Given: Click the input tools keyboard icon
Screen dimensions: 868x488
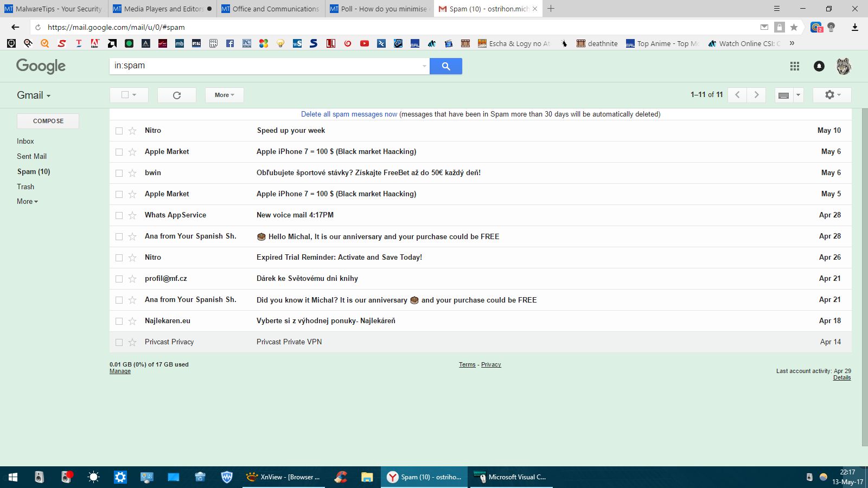Looking at the screenshot, I should (x=783, y=95).
